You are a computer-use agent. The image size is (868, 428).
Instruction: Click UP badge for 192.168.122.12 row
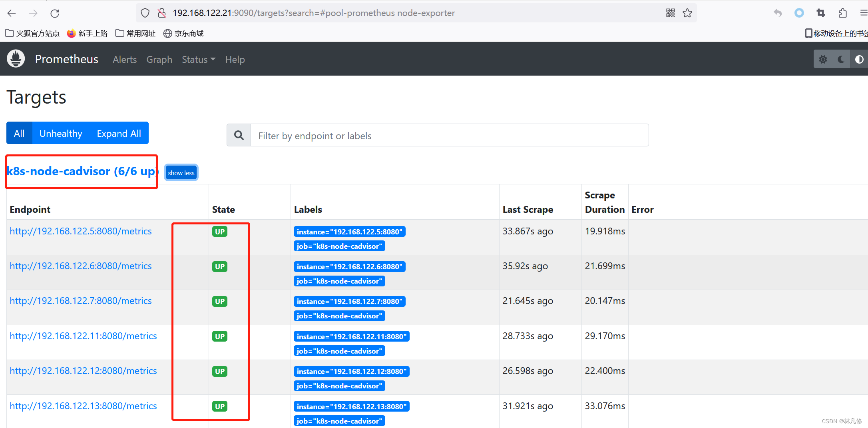click(220, 371)
